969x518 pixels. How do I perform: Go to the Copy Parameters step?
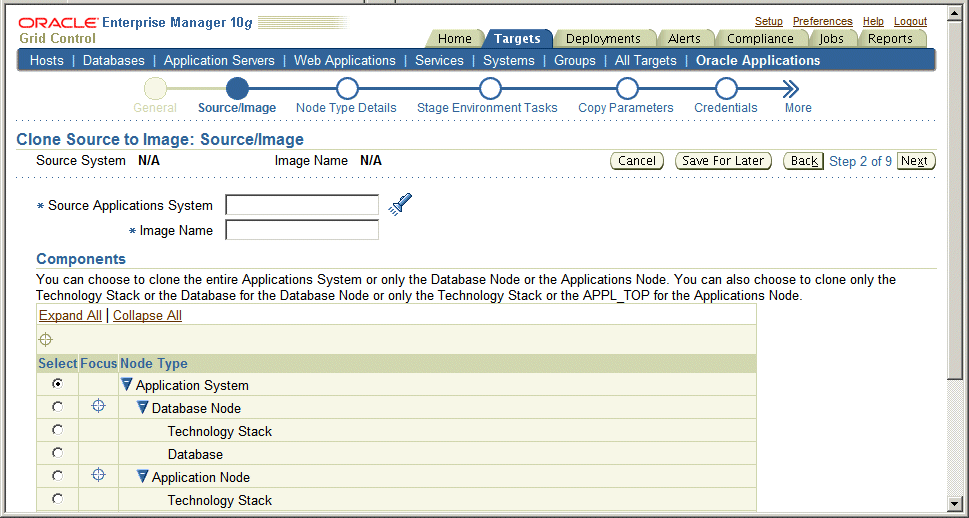tap(627, 88)
